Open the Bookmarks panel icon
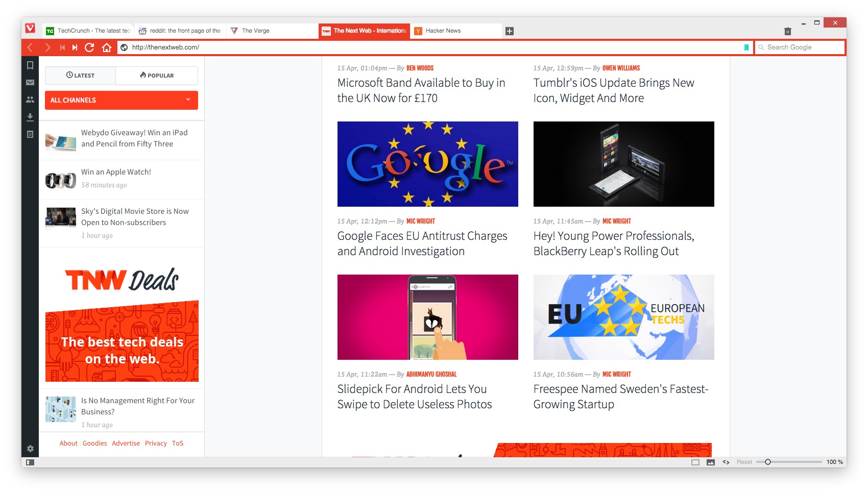868x493 pixels. tap(30, 65)
